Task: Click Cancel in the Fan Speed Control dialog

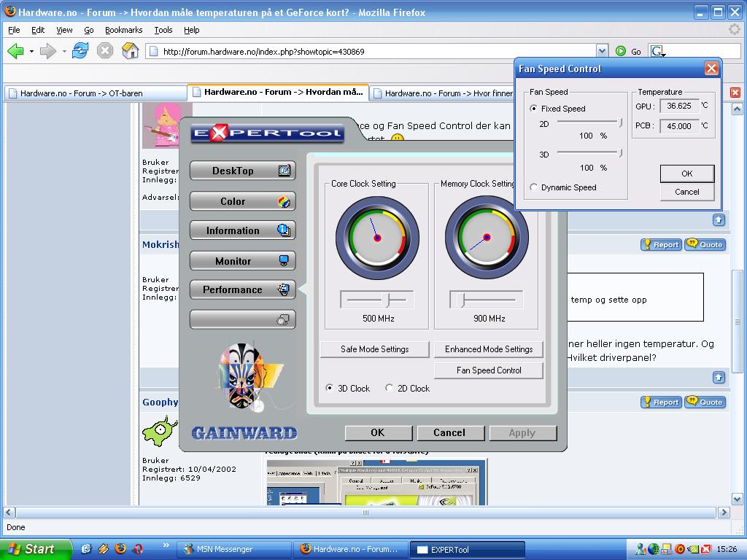Action: pos(687,192)
